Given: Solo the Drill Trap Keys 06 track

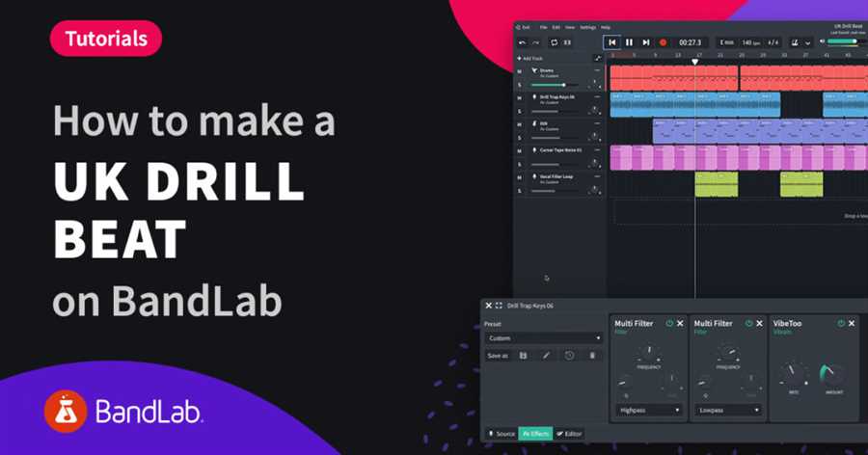Looking at the screenshot, I should click(x=519, y=111).
